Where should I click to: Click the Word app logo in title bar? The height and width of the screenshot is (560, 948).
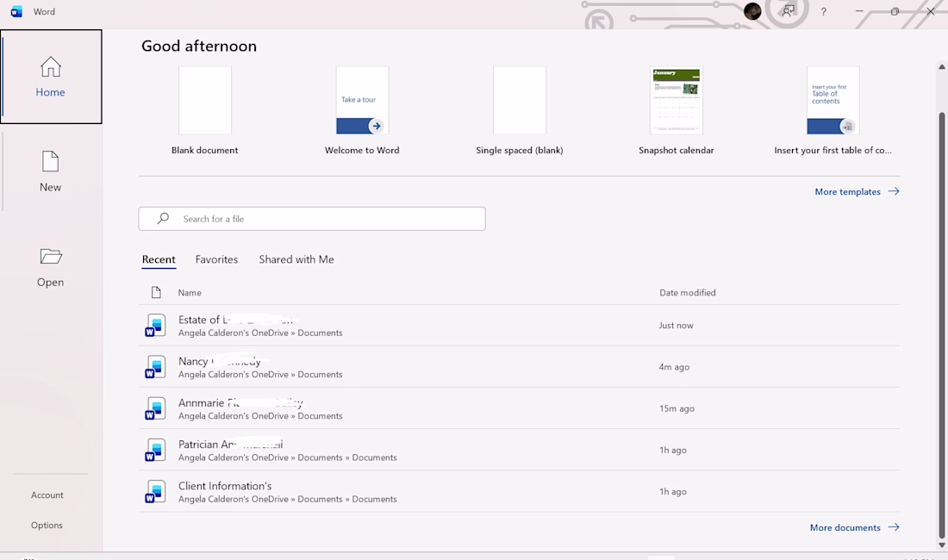point(17,11)
